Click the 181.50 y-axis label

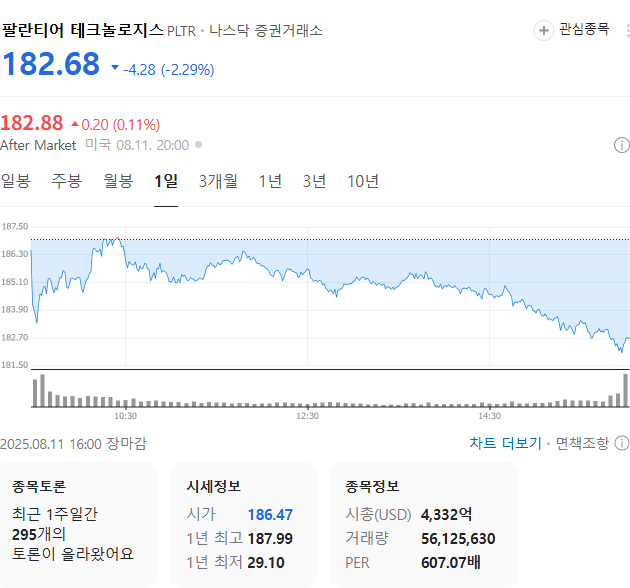tap(15, 365)
